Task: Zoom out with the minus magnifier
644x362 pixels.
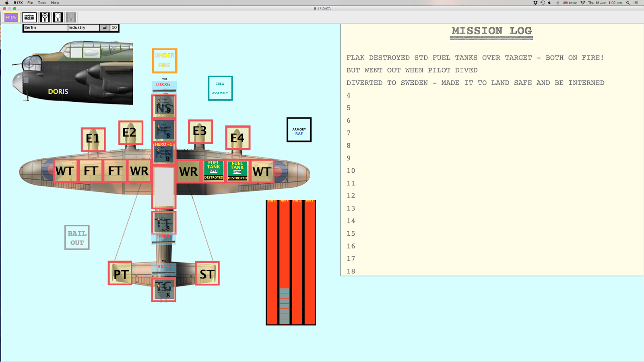Action: 71,17
